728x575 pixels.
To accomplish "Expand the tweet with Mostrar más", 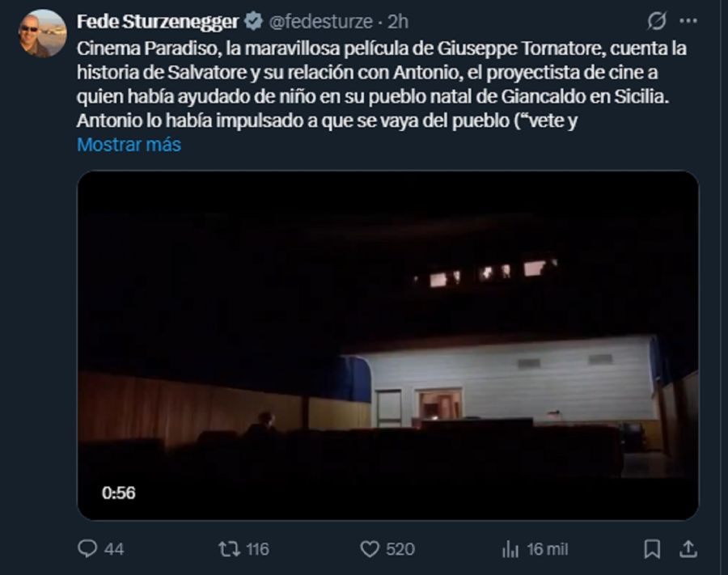I will coord(129,145).
